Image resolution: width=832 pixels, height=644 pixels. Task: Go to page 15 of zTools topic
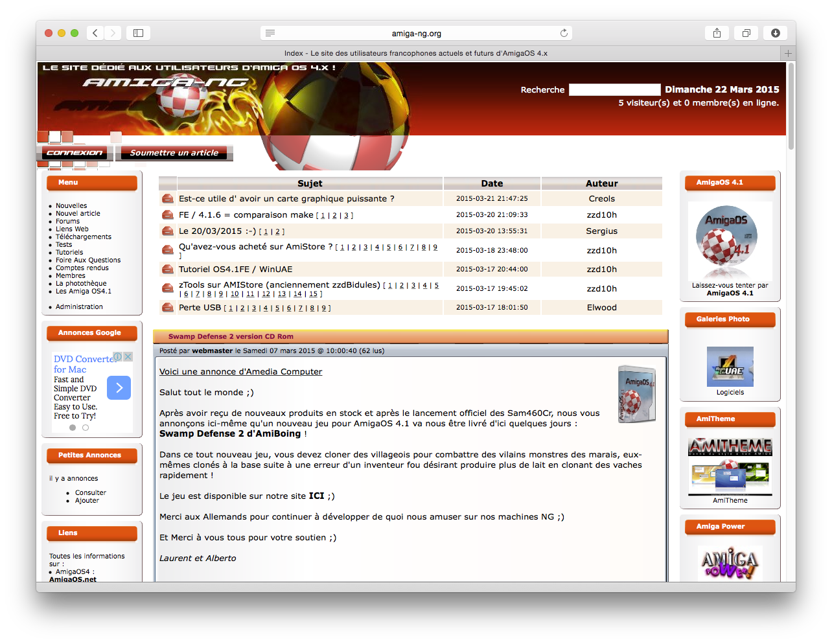coord(313,294)
